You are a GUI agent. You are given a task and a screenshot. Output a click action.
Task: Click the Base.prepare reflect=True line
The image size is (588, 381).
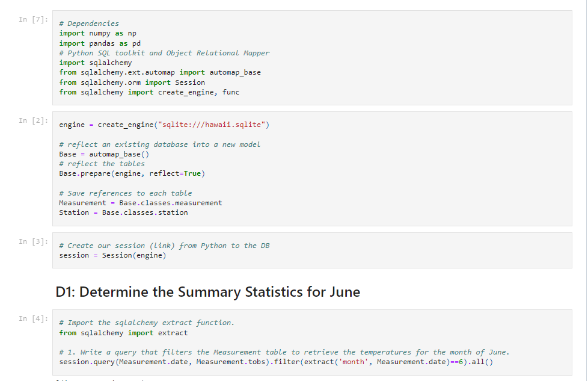(132, 173)
